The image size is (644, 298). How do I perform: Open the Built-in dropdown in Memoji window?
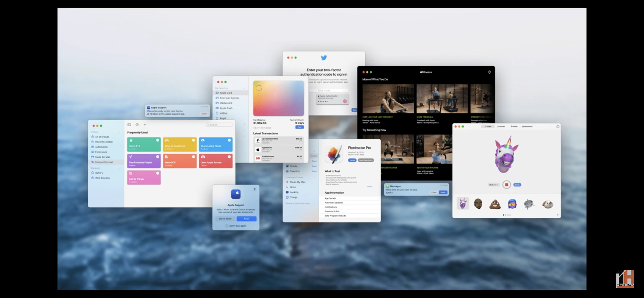pyautogui.click(x=494, y=185)
